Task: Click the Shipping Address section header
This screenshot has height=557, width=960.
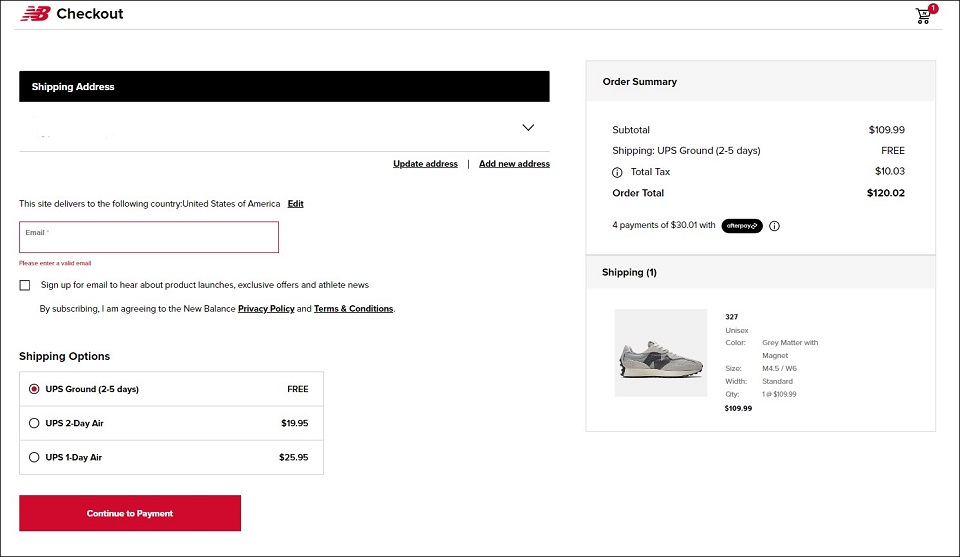Action: tap(284, 86)
